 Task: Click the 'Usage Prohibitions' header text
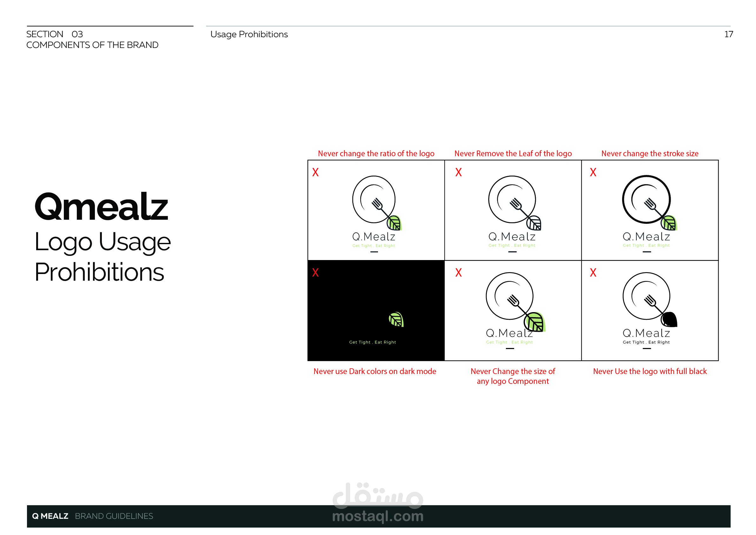[249, 34]
